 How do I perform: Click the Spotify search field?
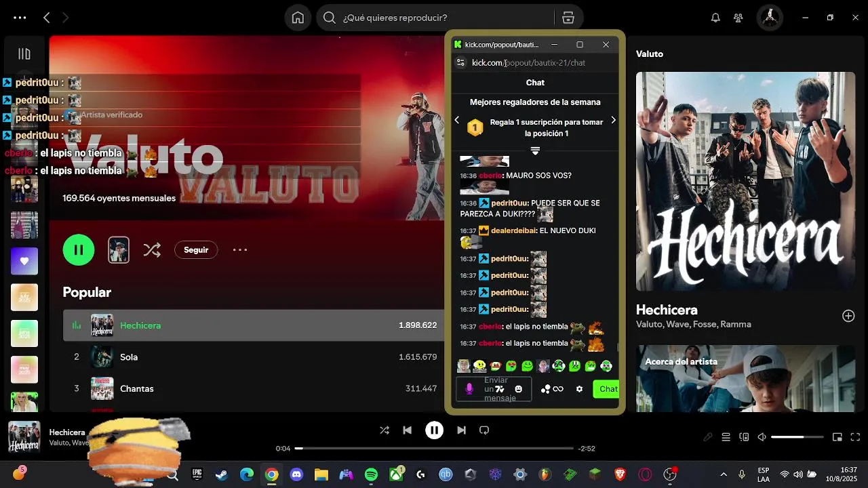click(x=434, y=18)
